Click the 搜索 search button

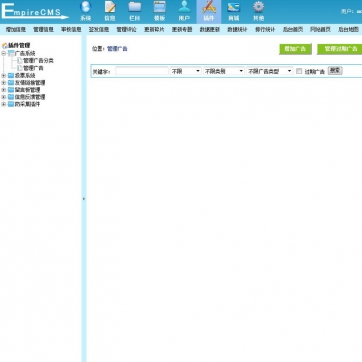[x=335, y=70]
